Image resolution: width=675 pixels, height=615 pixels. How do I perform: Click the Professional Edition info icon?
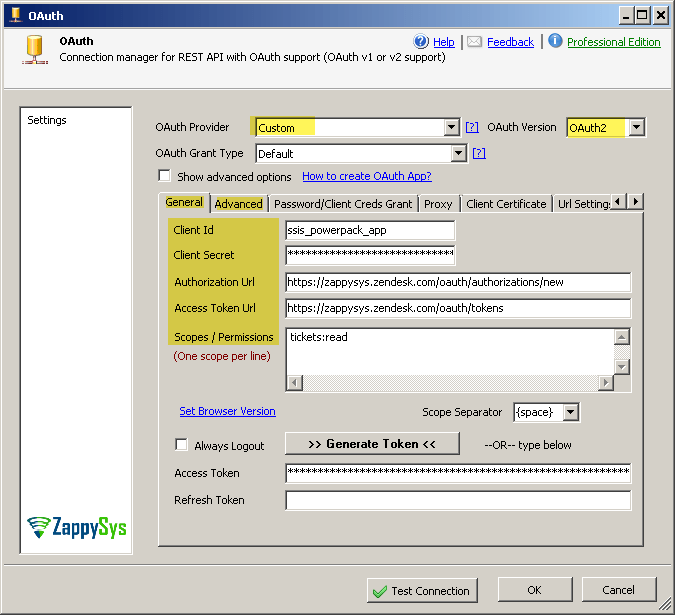pyautogui.click(x=555, y=41)
